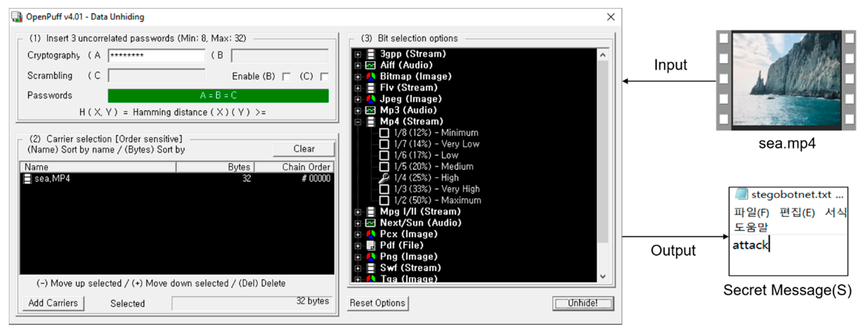Expand the Jpeg (Image) tree node
Image resolution: width=868 pixels, height=334 pixels.
tap(358, 99)
